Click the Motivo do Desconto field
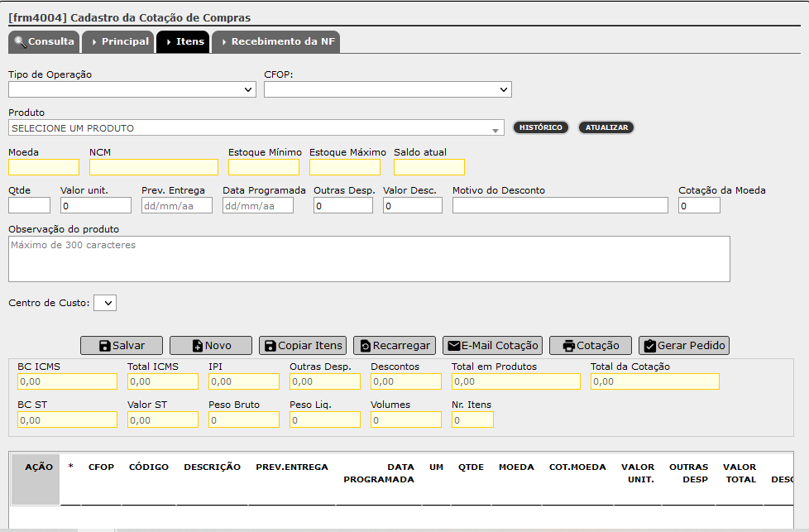809x532 pixels. click(x=560, y=205)
